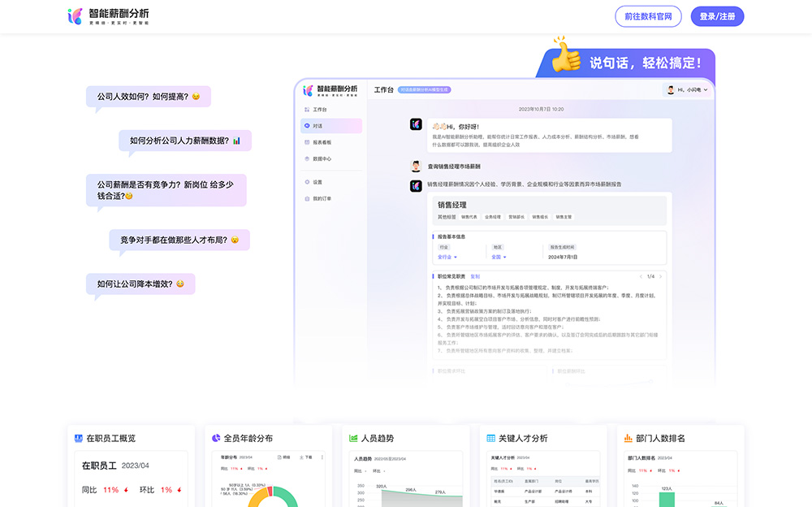Open the more-options dots in 年龄分布 chart

coord(322,457)
